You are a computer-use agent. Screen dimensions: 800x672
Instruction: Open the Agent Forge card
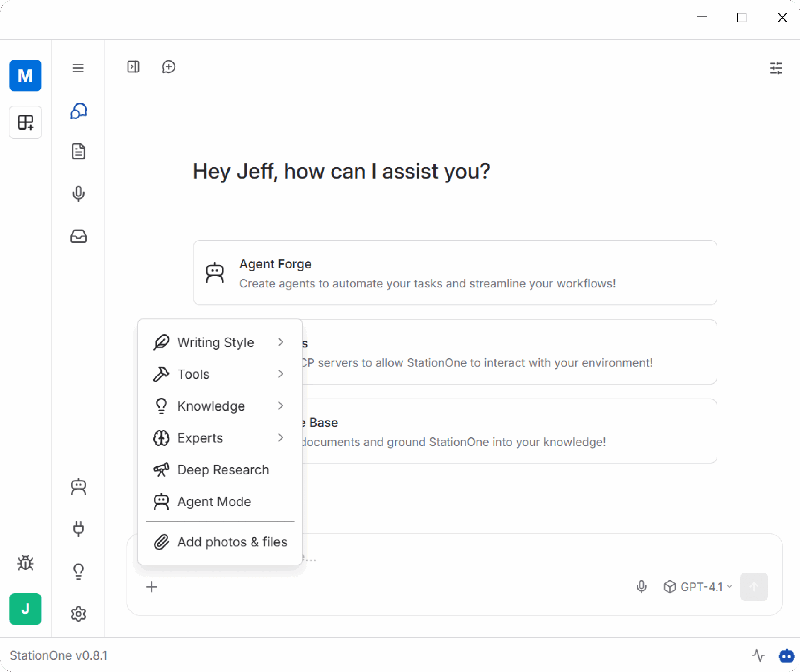455,273
